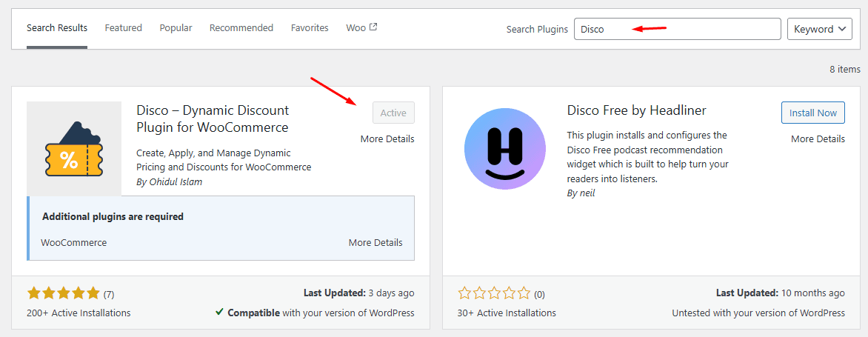
Task: View More Details for required WooCommerce plugin
Action: coord(375,242)
